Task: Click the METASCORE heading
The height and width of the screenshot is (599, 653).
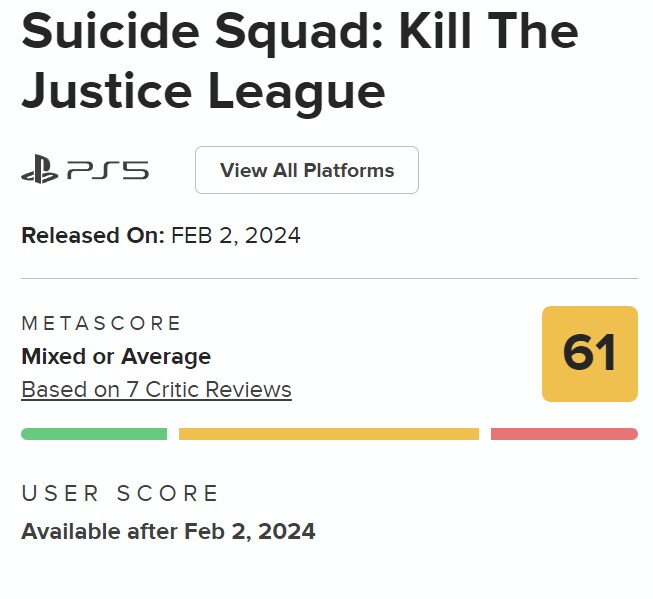Action: [x=101, y=323]
